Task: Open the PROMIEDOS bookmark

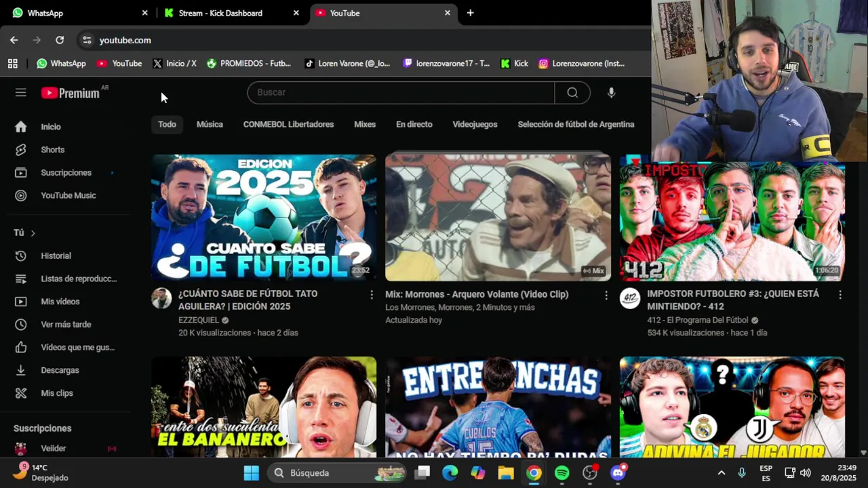Action: point(249,64)
